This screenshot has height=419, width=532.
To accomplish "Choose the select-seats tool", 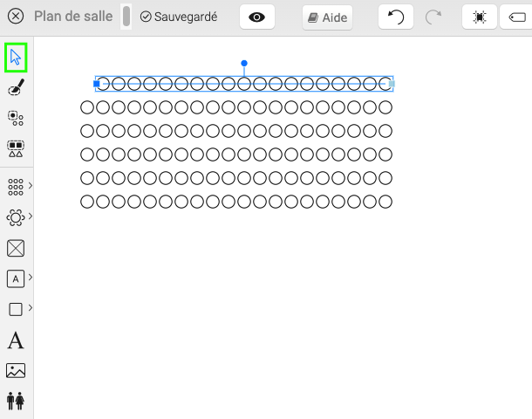I will tap(16, 118).
